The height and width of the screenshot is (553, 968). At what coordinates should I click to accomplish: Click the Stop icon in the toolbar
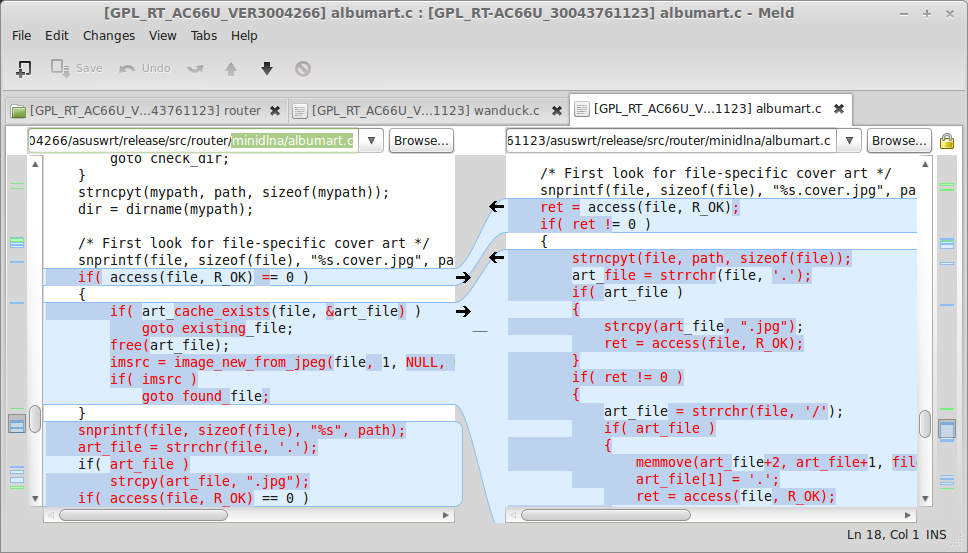[302, 69]
